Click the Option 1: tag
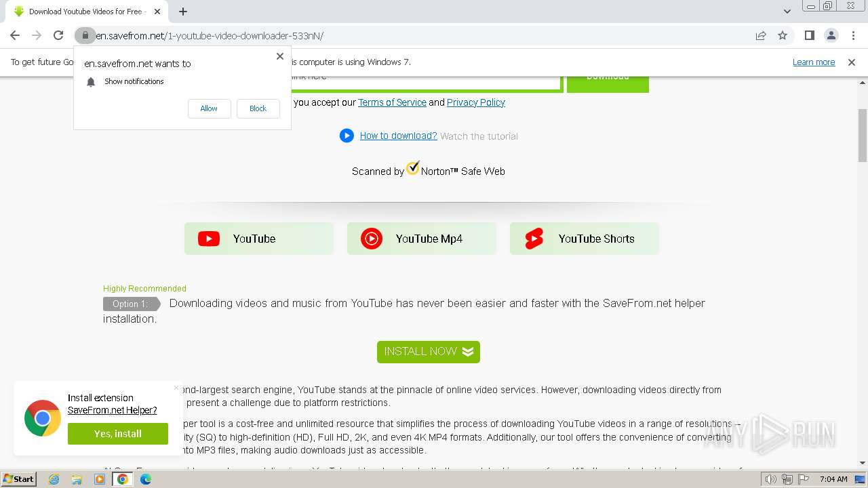 (x=132, y=304)
